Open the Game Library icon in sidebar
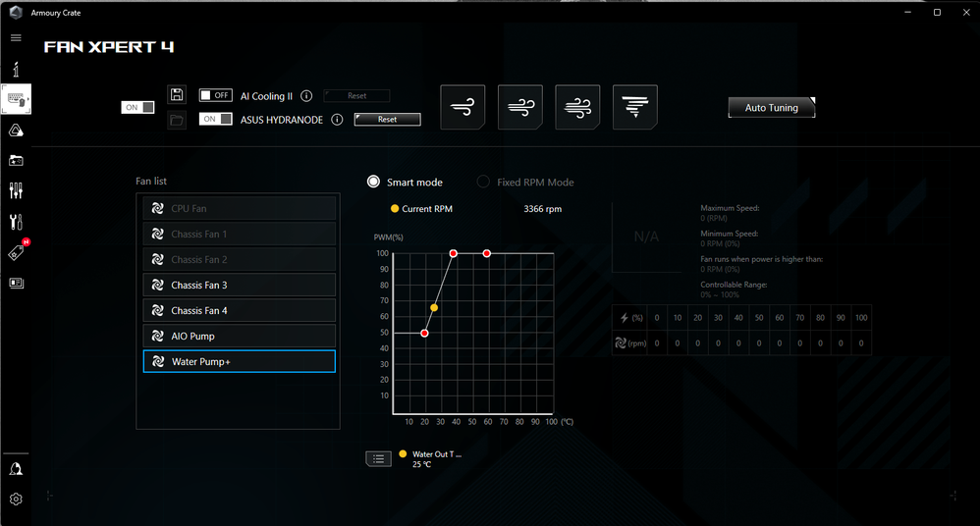The image size is (980, 526). point(16,161)
